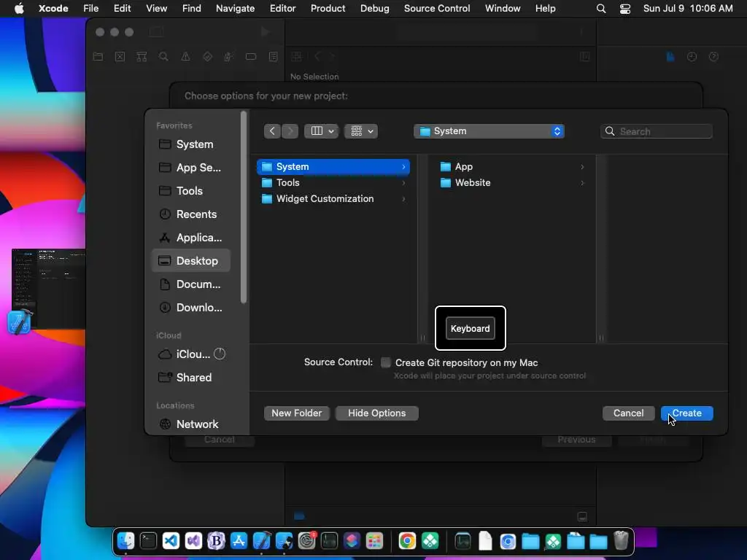Open Find navigator magnifier in Xcode window

pyautogui.click(x=163, y=57)
